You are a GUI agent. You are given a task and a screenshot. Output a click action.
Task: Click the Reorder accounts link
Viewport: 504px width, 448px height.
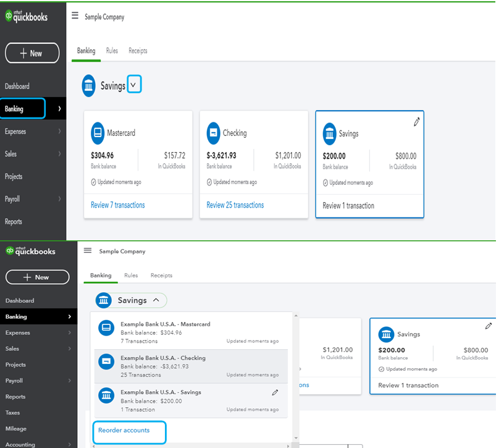coord(124,430)
